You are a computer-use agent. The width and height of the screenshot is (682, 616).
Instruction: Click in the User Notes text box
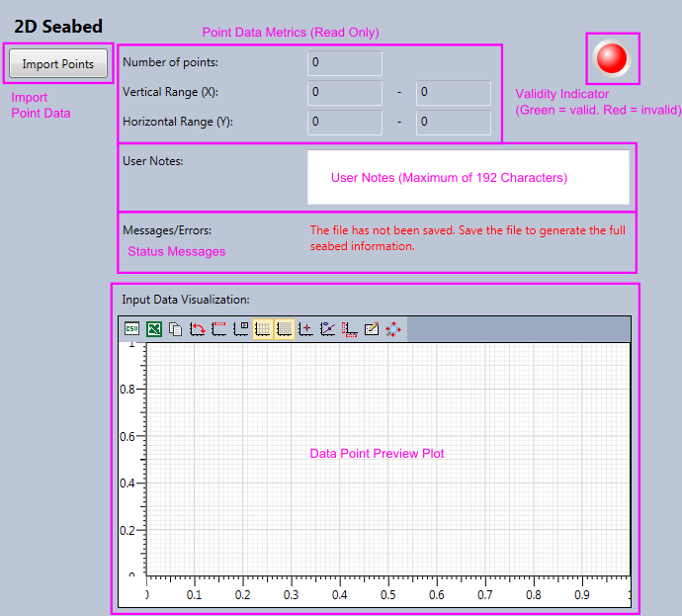tap(469, 177)
